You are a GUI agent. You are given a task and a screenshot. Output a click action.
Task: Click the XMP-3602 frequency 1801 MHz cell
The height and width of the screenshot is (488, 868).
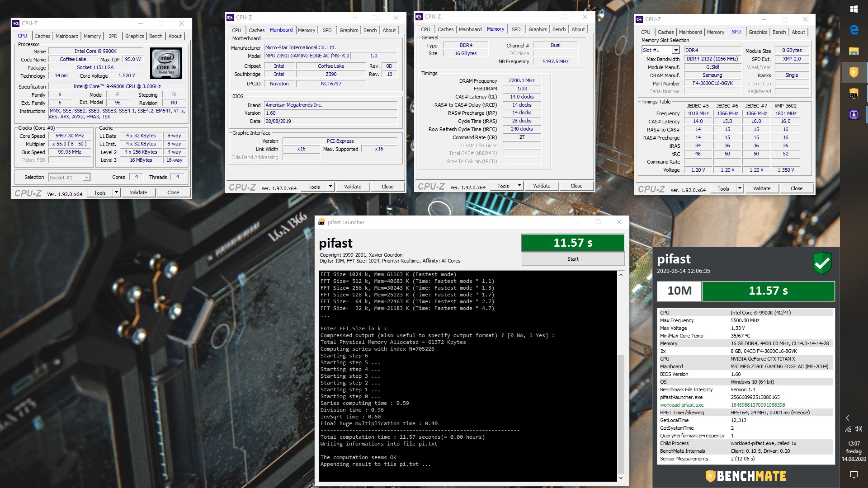786,113
